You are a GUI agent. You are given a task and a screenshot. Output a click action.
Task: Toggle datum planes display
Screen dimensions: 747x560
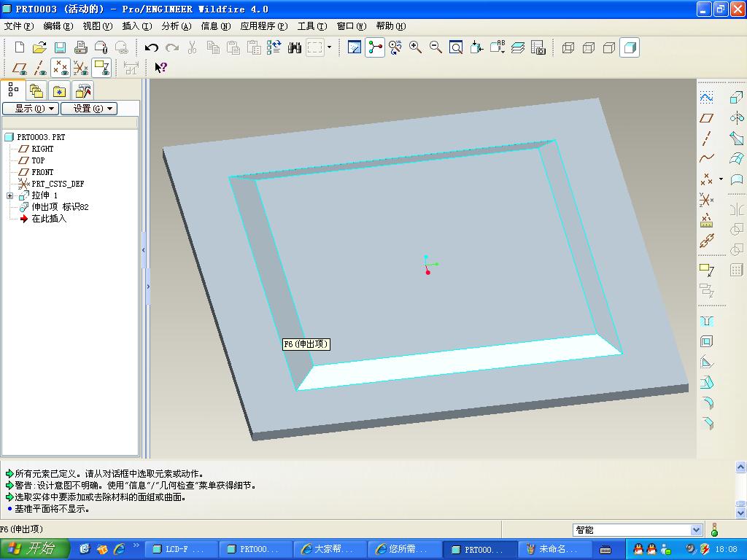click(x=20, y=68)
